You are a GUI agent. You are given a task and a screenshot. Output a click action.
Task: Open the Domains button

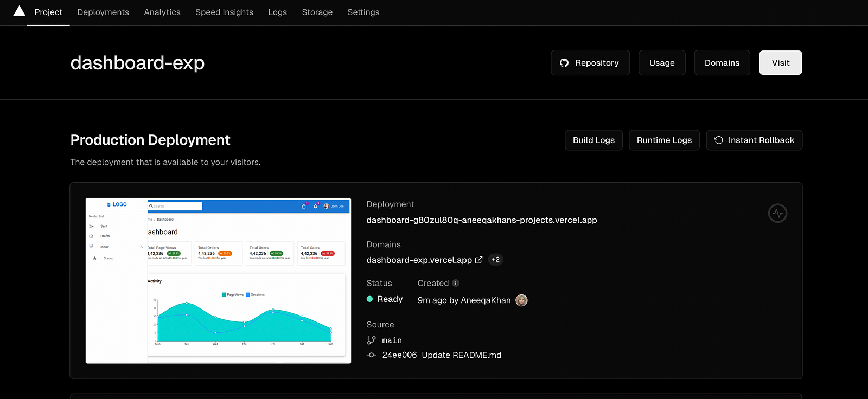(722, 63)
